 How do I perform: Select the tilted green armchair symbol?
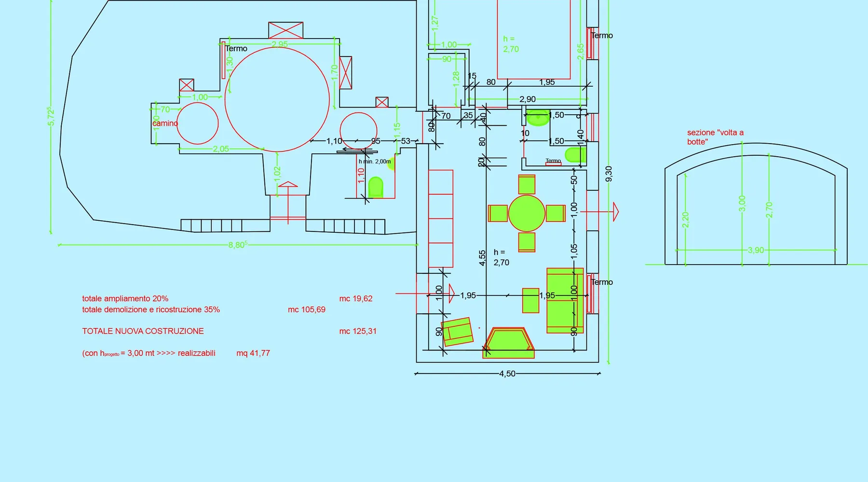click(457, 332)
